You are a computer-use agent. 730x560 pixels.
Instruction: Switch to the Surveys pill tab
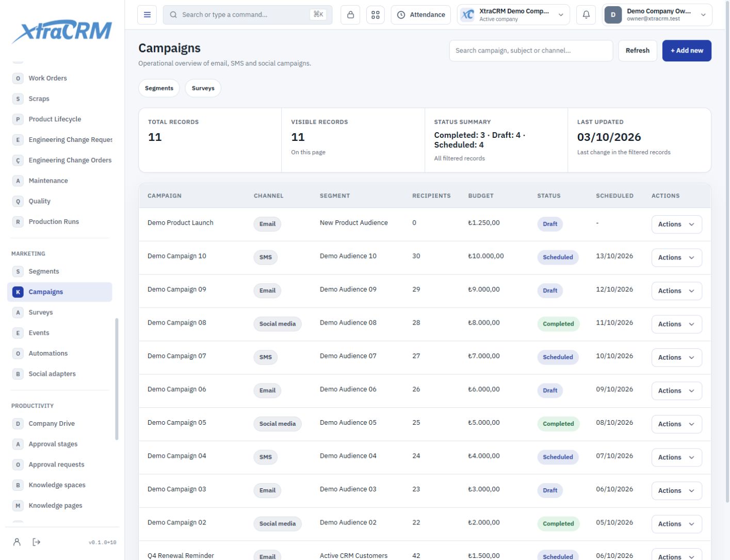pyautogui.click(x=203, y=88)
